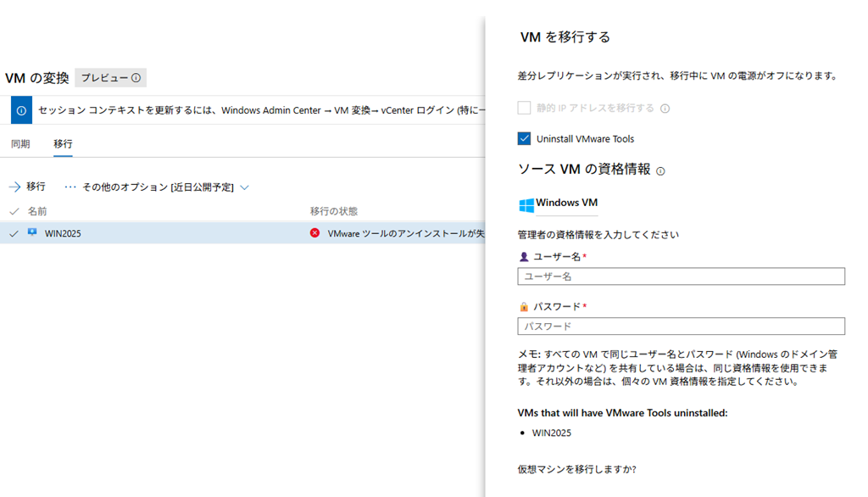Click the info icon next to ソース VM の資格情報
This screenshot has height=497, width=868.
(660, 170)
